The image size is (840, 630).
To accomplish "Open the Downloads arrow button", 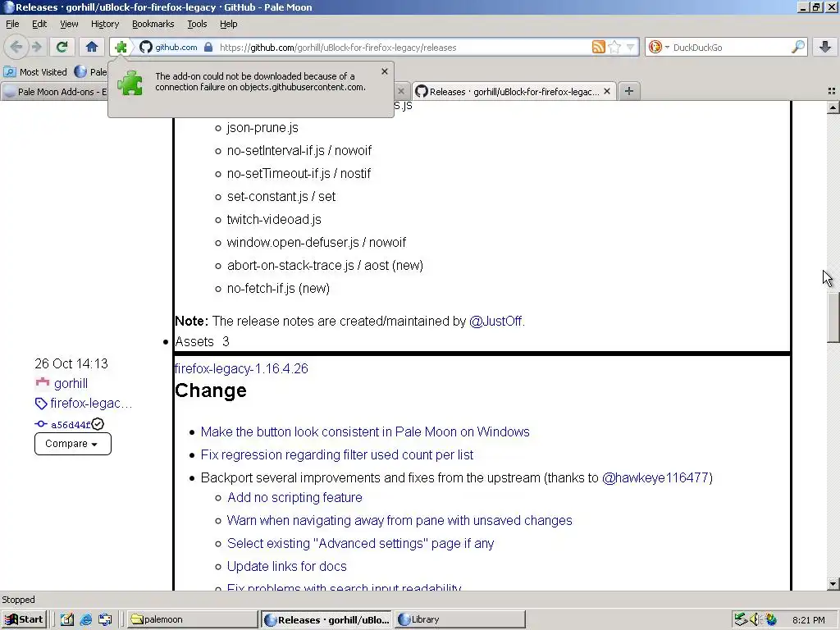I will (825, 47).
